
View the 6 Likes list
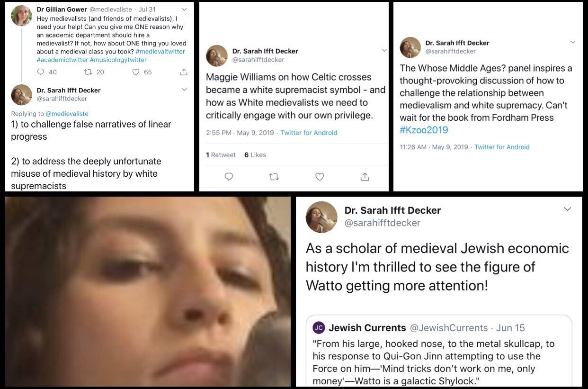[255, 155]
